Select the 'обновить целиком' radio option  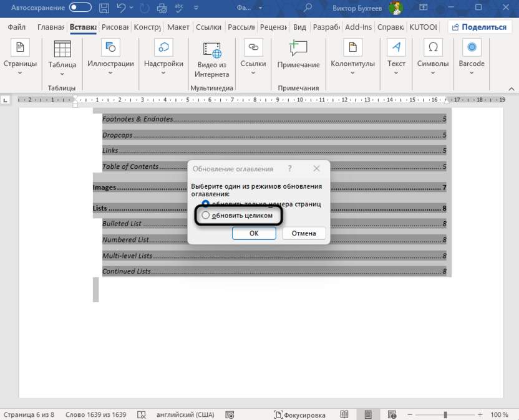pyautogui.click(x=206, y=215)
